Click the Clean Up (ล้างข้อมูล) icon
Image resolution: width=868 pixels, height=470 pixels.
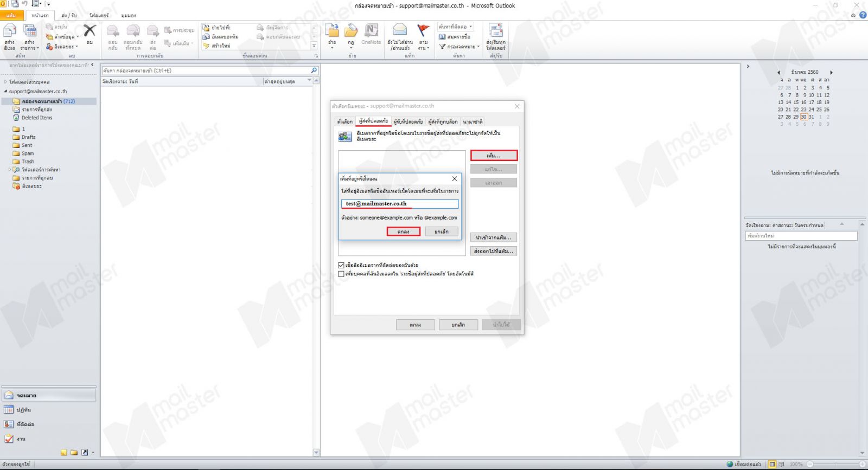[x=50, y=37]
